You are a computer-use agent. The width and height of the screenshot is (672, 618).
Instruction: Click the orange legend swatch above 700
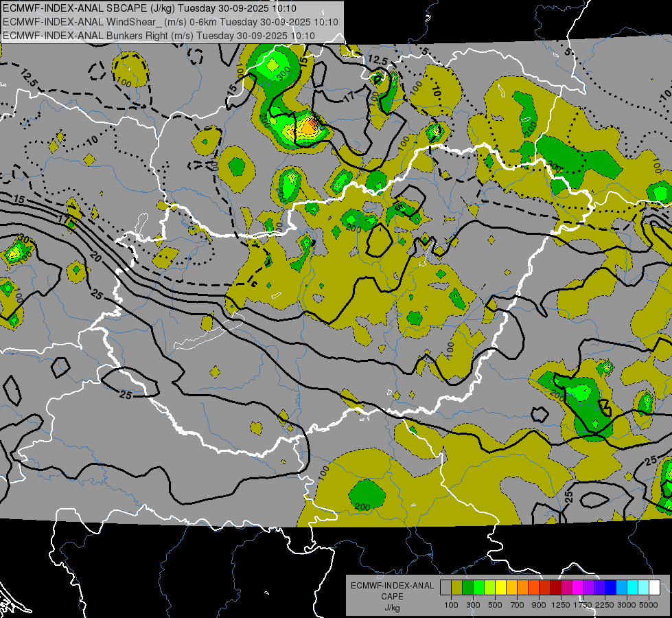click(522, 588)
